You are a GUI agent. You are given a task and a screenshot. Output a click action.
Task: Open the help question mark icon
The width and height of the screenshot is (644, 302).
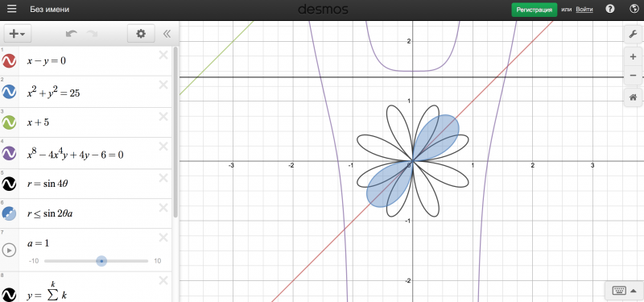point(610,9)
